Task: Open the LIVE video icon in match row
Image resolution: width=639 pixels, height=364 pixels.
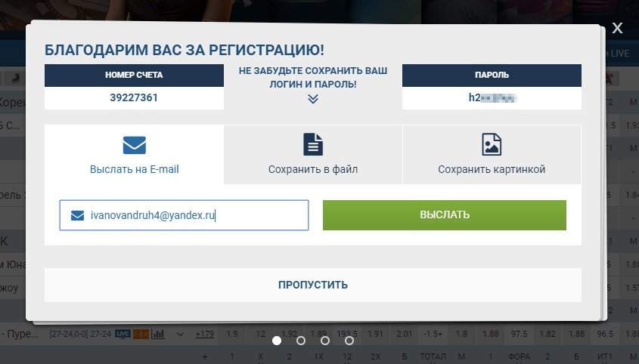Action: pyautogui.click(x=123, y=334)
